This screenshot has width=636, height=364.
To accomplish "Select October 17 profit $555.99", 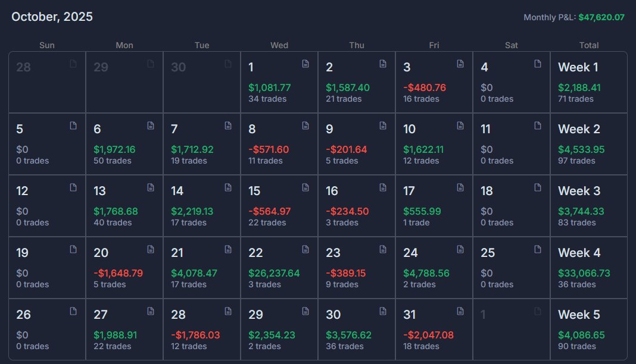I will (x=422, y=211).
